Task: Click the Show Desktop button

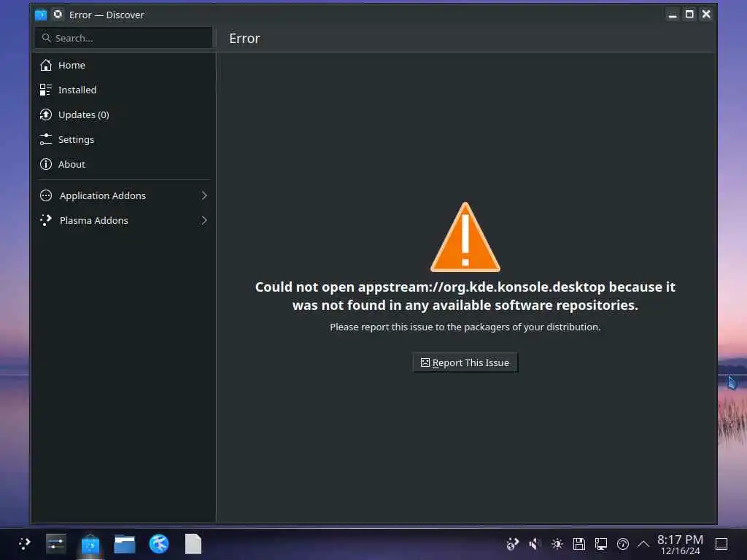Action: [721, 544]
